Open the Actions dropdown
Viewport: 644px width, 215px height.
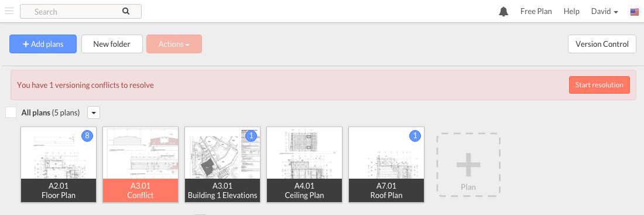pos(174,44)
